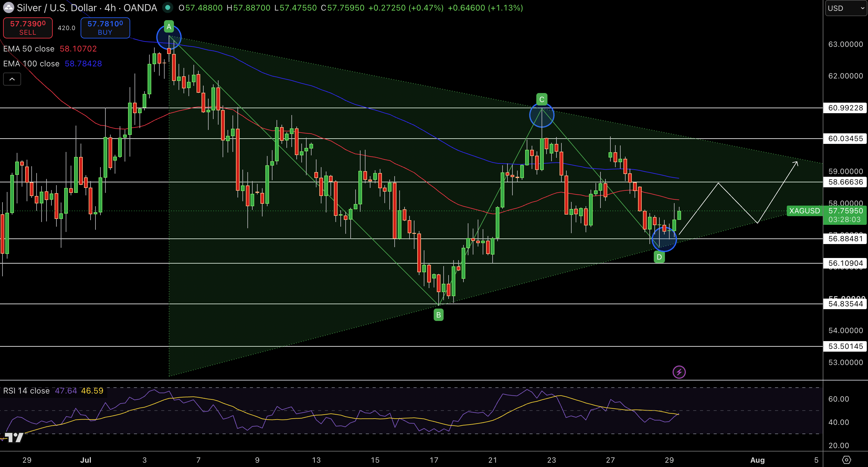The image size is (868, 467).
Task: Click the EMA 50 close legend
Action: coord(50,49)
